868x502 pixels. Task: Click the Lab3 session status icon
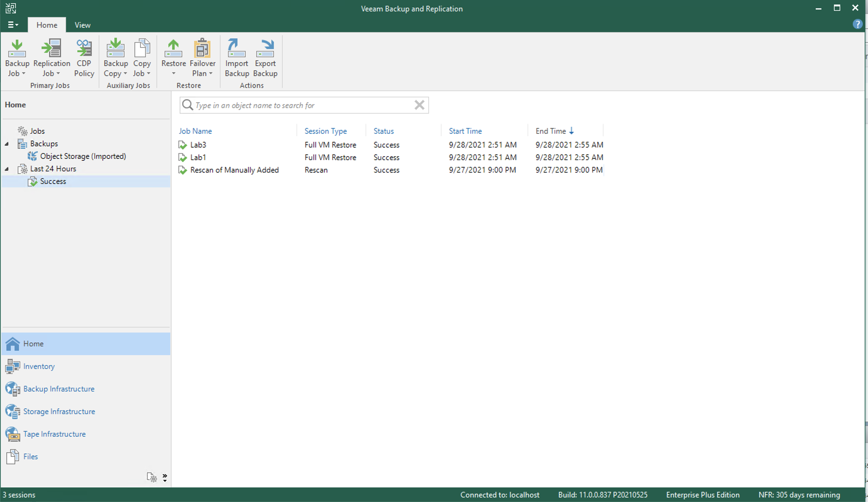182,145
